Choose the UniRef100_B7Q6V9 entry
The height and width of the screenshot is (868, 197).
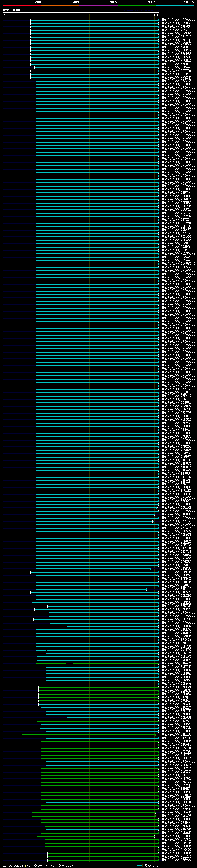click(x=177, y=501)
